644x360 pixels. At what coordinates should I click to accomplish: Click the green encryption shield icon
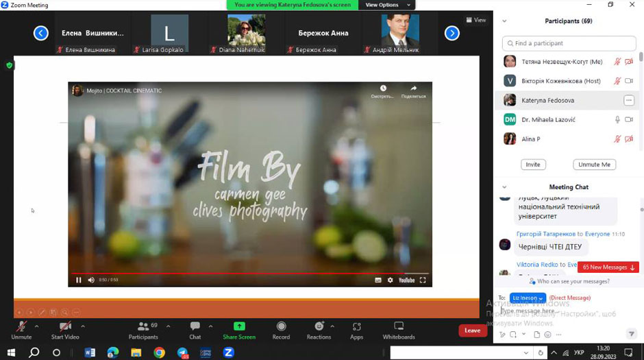[x=10, y=65]
